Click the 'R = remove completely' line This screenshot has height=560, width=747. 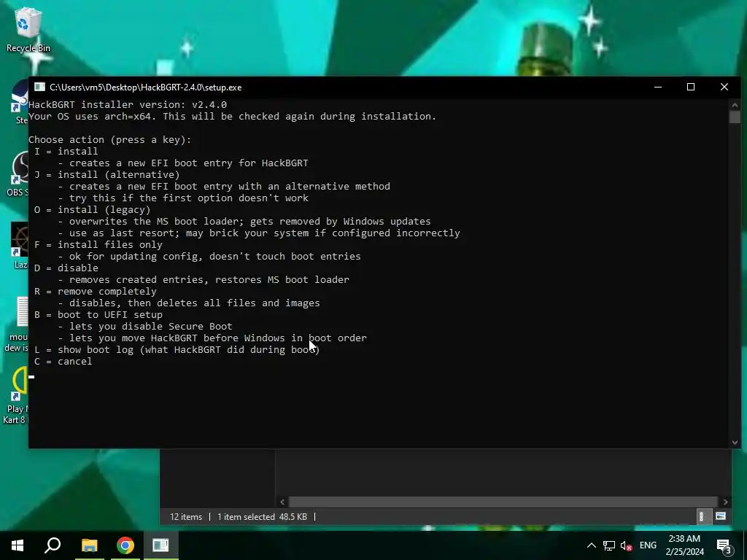[x=95, y=292]
